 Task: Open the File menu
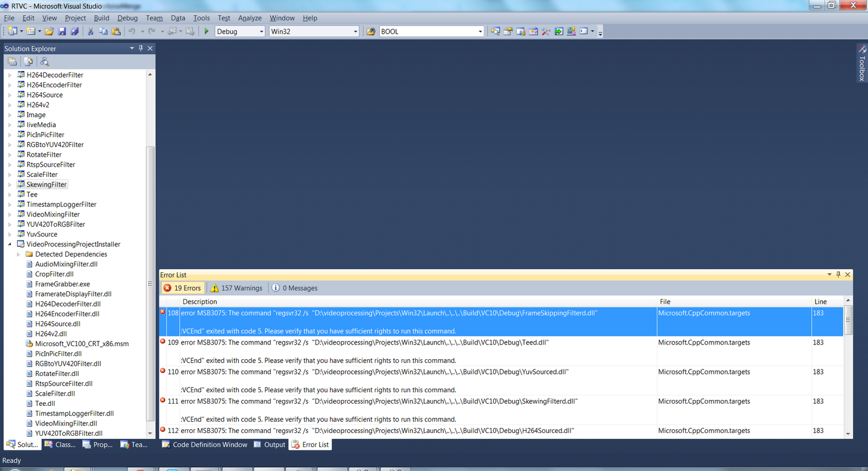[9, 18]
